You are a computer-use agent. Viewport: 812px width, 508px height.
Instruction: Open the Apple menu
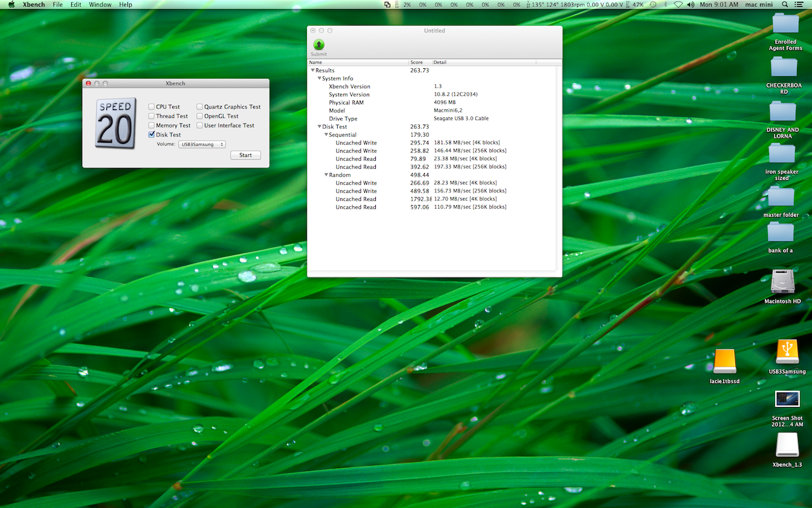point(11,4)
